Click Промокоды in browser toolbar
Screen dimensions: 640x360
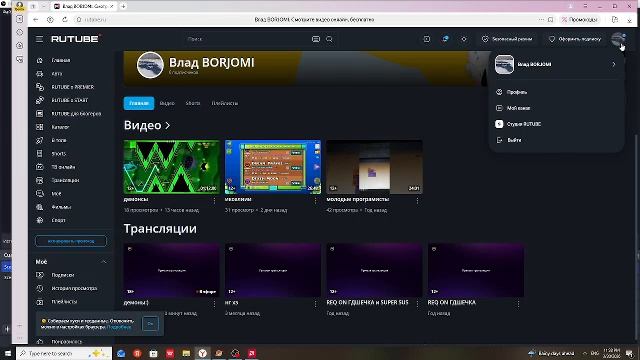580,20
